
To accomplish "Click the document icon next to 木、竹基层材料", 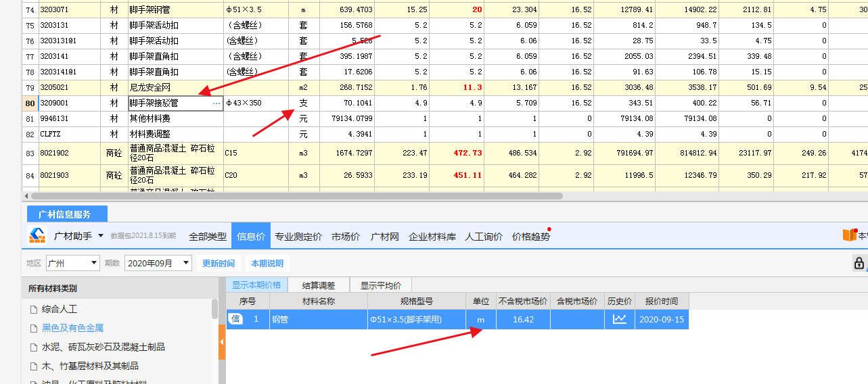I will coord(33,366).
